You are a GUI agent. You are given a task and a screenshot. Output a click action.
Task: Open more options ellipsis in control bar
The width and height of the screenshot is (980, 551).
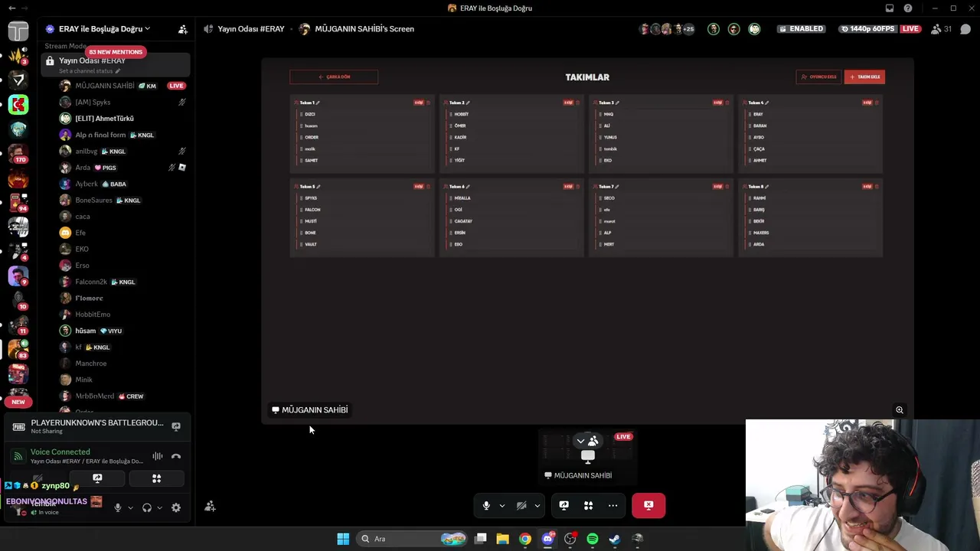612,505
